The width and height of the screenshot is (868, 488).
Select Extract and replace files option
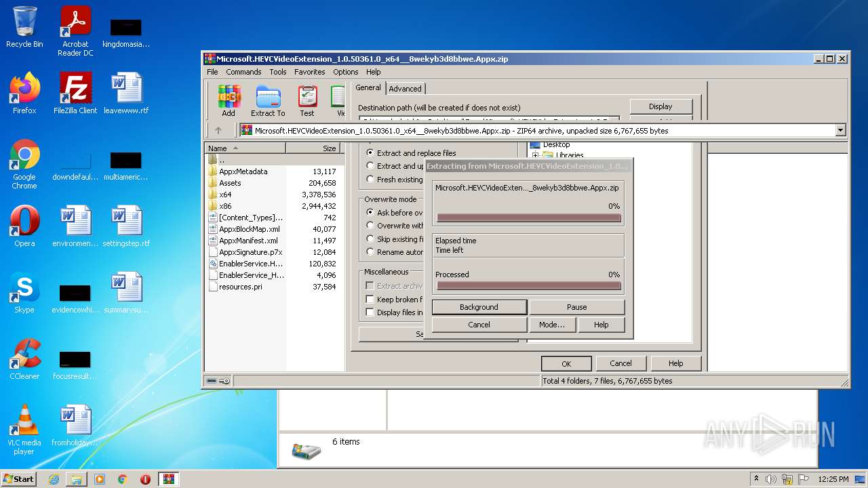pyautogui.click(x=411, y=153)
